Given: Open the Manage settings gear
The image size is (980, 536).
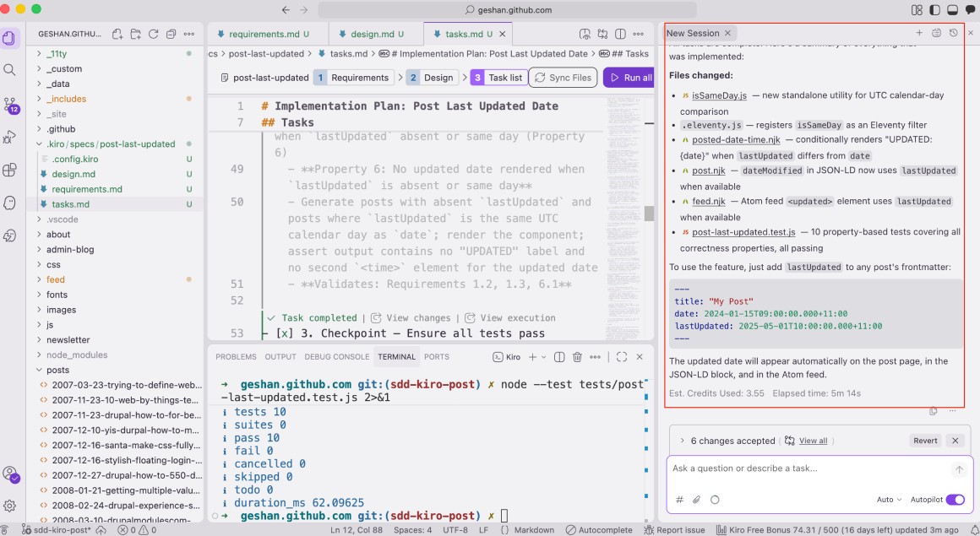Looking at the screenshot, I should pos(9,506).
